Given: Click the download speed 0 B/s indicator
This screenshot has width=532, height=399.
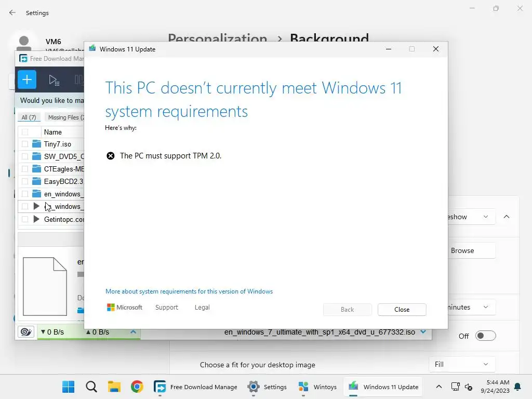Looking at the screenshot, I should click(52, 332).
